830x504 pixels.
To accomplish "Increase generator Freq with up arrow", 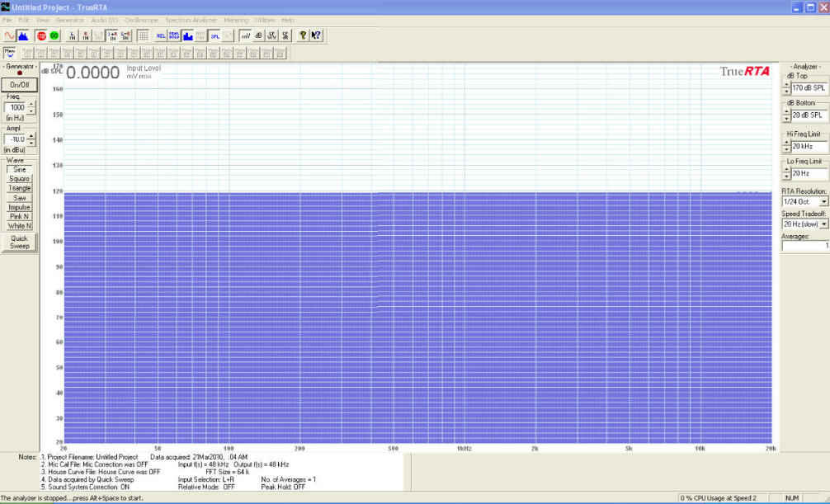I will click(x=31, y=105).
